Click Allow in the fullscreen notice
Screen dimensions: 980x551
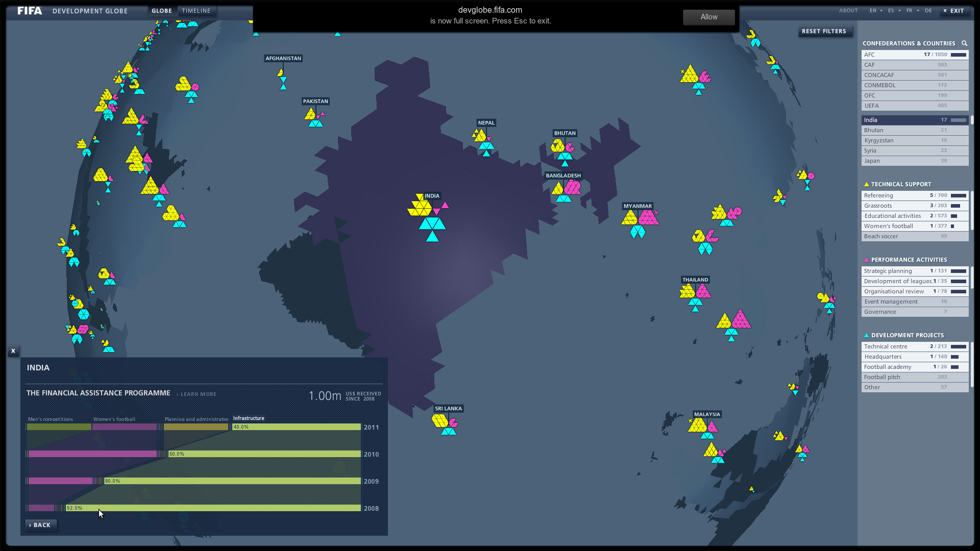709,17
